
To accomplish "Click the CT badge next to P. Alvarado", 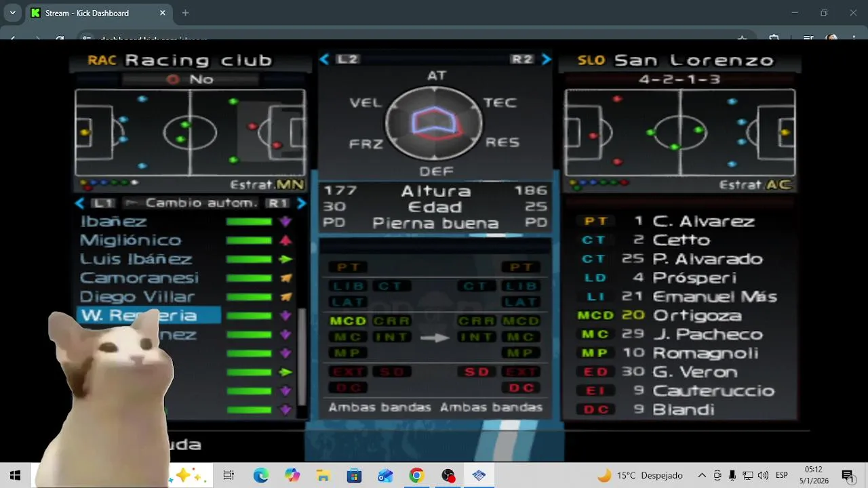I will click(x=593, y=259).
